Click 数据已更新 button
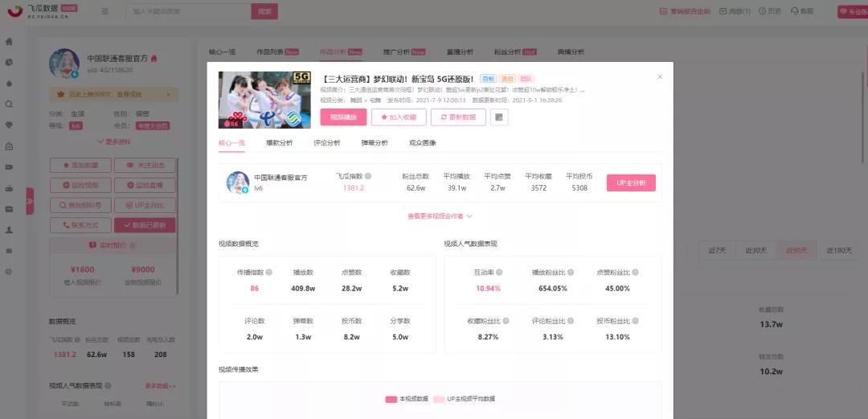This screenshot has width=868, height=419. point(145,225)
